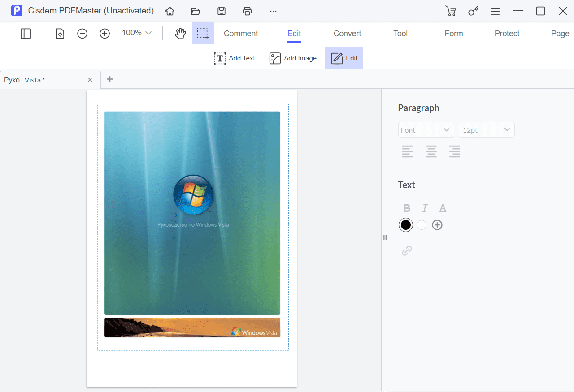Select the Windows Vista sunset banner image
The image size is (574, 392).
(x=192, y=327)
